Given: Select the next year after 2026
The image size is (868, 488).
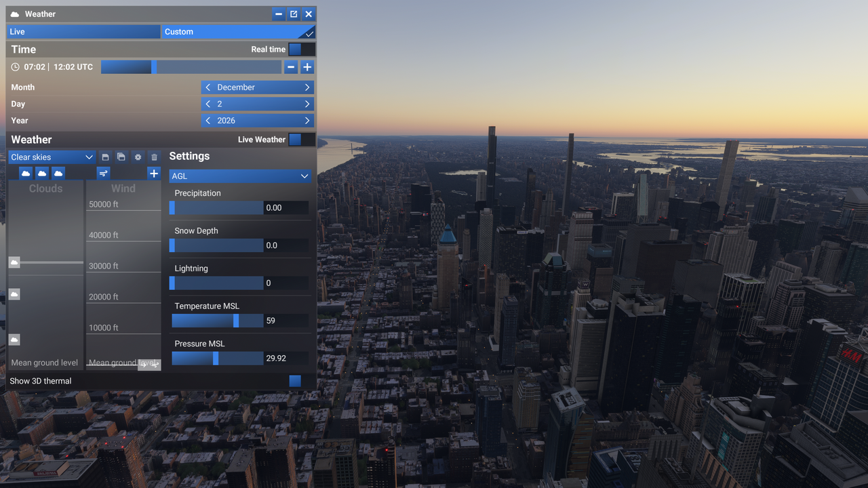Looking at the screenshot, I should (x=307, y=121).
